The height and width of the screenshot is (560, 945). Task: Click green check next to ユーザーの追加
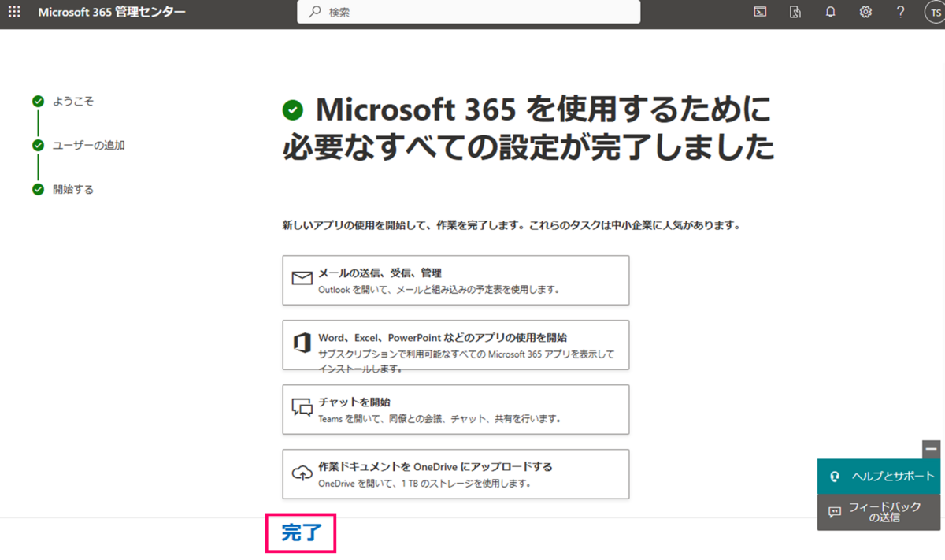[x=38, y=145]
